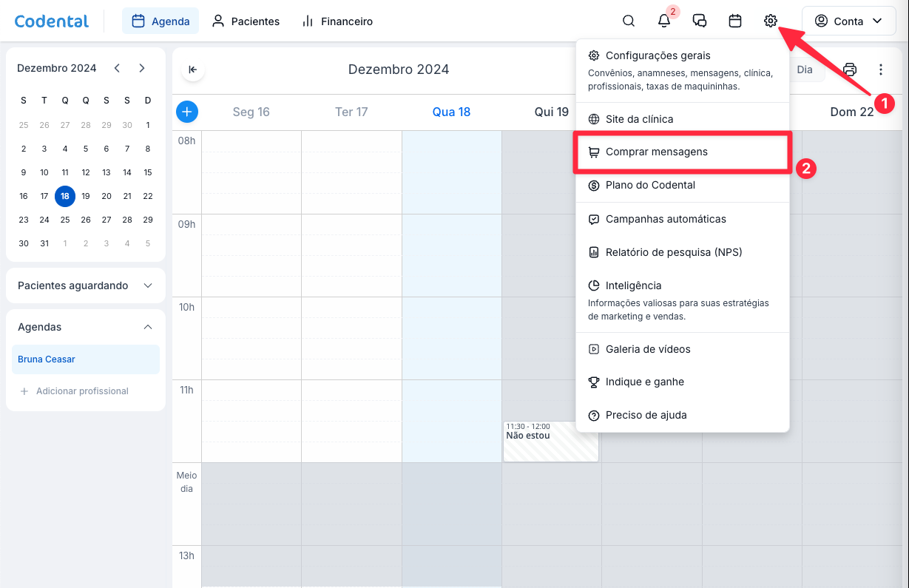Collapse sidebar with the arrow icon
This screenshot has width=909, height=588.
click(193, 70)
